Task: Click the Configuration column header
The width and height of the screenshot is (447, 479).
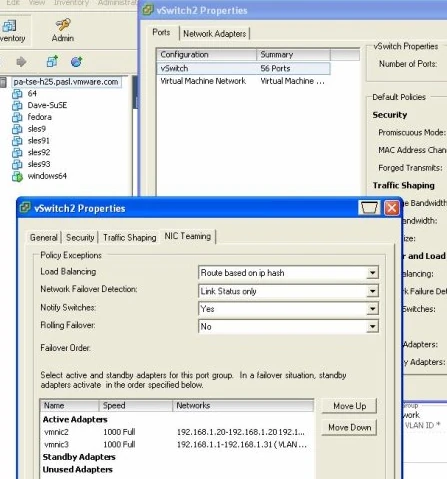Action: pos(207,54)
